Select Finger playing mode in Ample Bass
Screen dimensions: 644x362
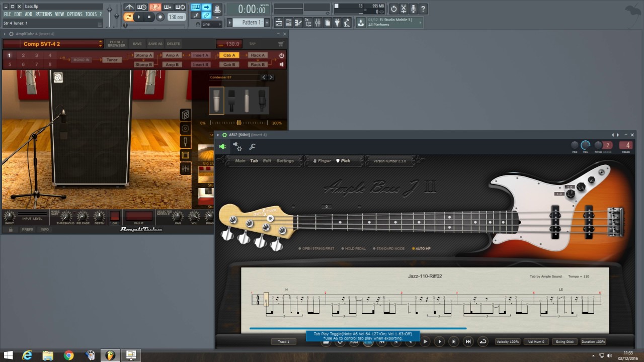pyautogui.click(x=322, y=161)
